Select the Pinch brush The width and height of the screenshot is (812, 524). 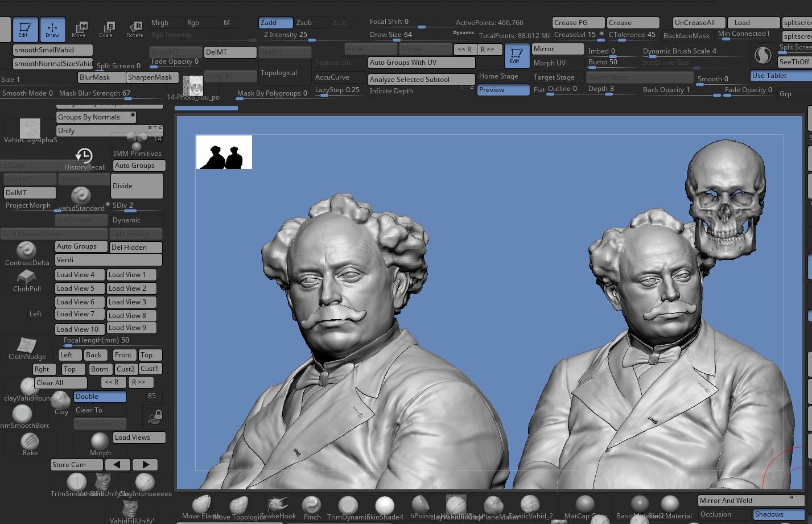pyautogui.click(x=312, y=505)
